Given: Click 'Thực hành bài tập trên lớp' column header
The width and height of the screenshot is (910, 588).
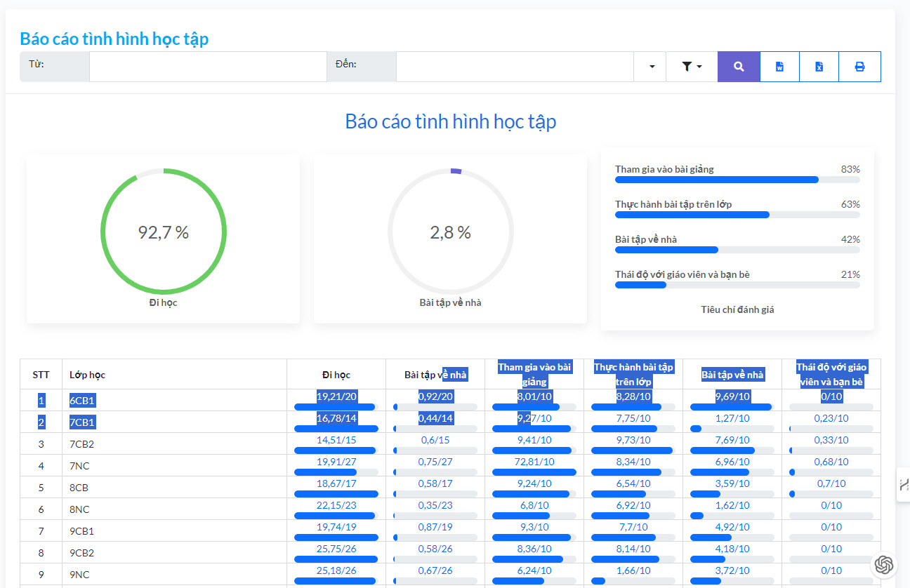Looking at the screenshot, I should pos(633,375).
